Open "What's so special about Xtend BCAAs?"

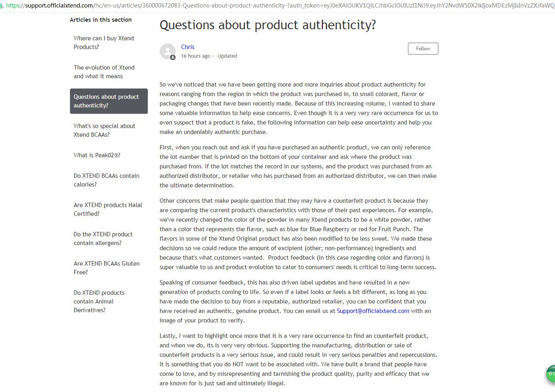click(x=104, y=130)
